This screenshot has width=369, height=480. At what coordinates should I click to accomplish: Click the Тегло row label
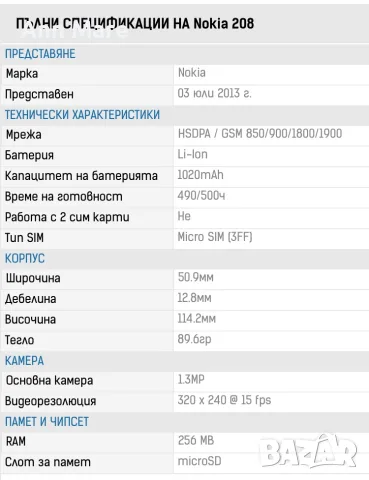[x=20, y=340]
